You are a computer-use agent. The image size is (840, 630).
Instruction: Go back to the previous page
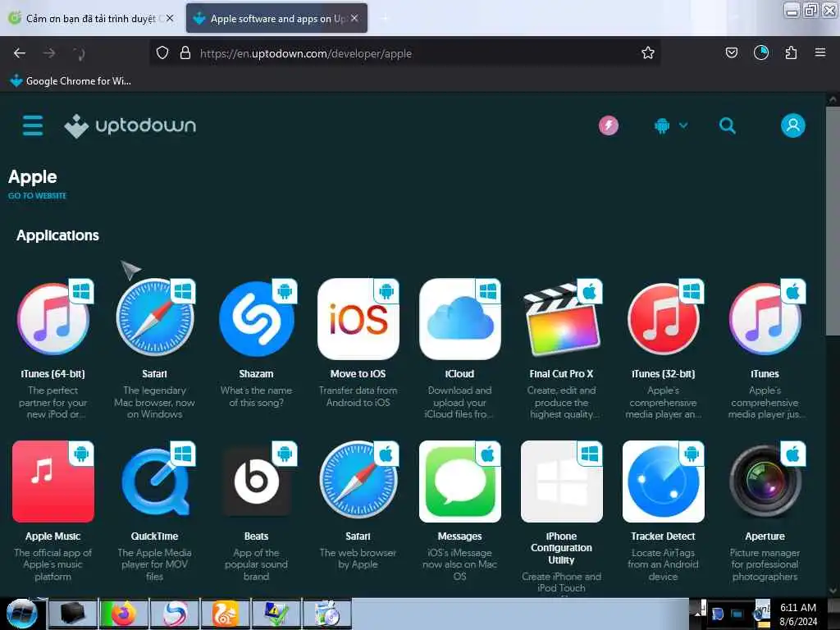pos(20,53)
